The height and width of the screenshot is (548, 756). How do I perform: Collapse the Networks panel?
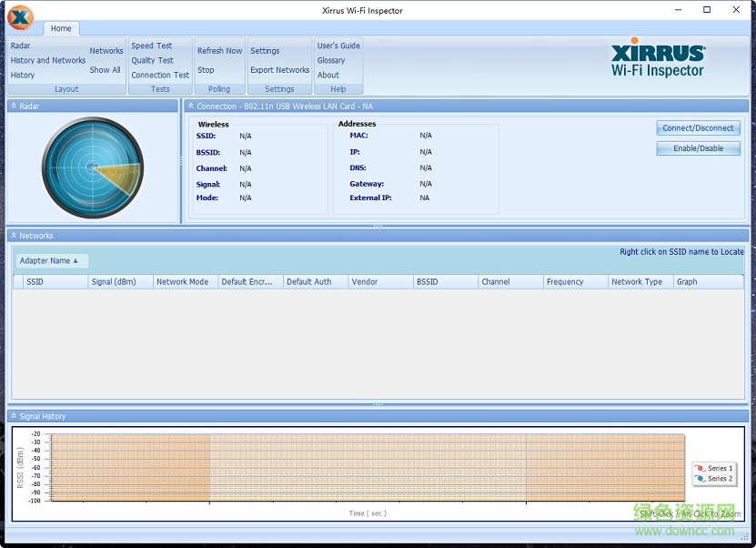click(x=14, y=235)
